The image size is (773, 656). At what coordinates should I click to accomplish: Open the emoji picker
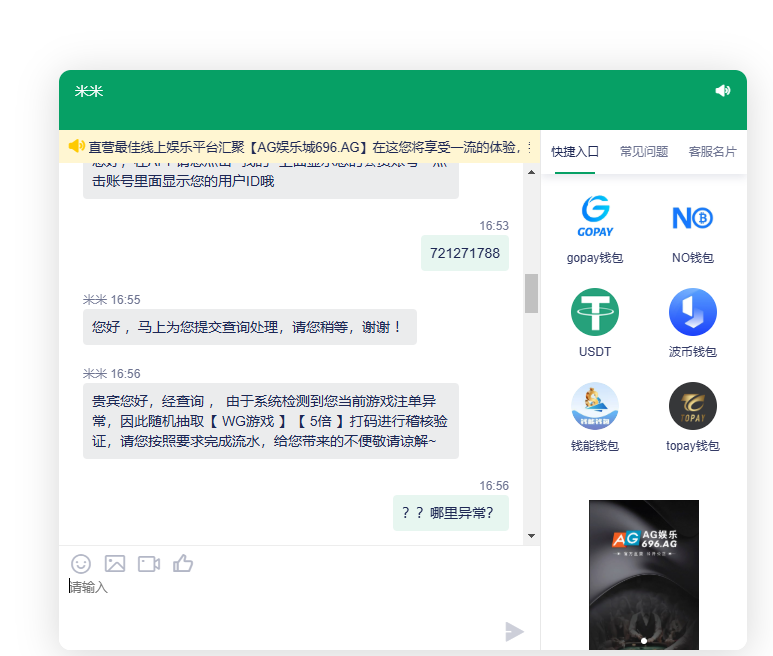[81, 564]
